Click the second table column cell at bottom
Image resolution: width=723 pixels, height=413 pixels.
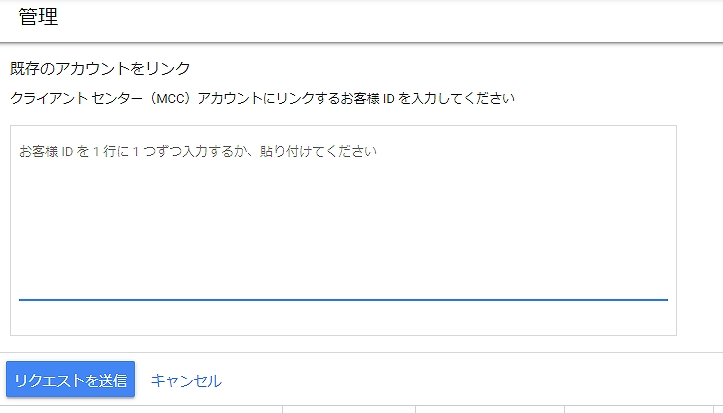[349, 409]
